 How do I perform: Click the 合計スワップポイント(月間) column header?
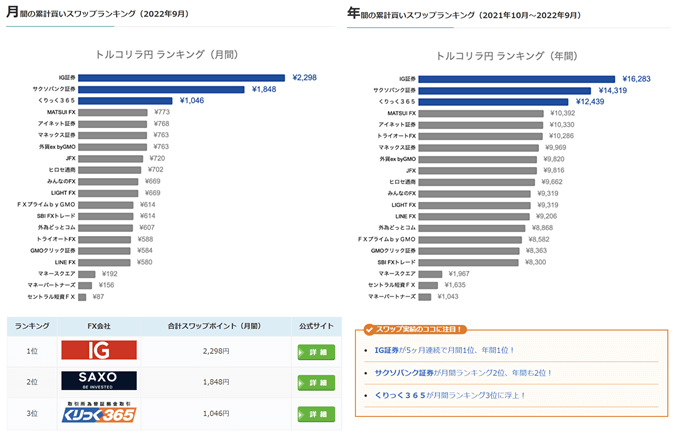(215, 326)
